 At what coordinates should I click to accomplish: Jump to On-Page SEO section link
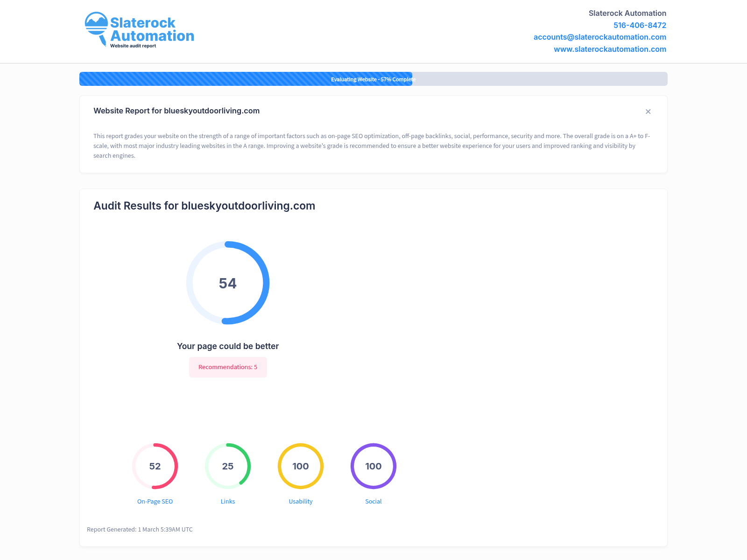pyautogui.click(x=155, y=501)
